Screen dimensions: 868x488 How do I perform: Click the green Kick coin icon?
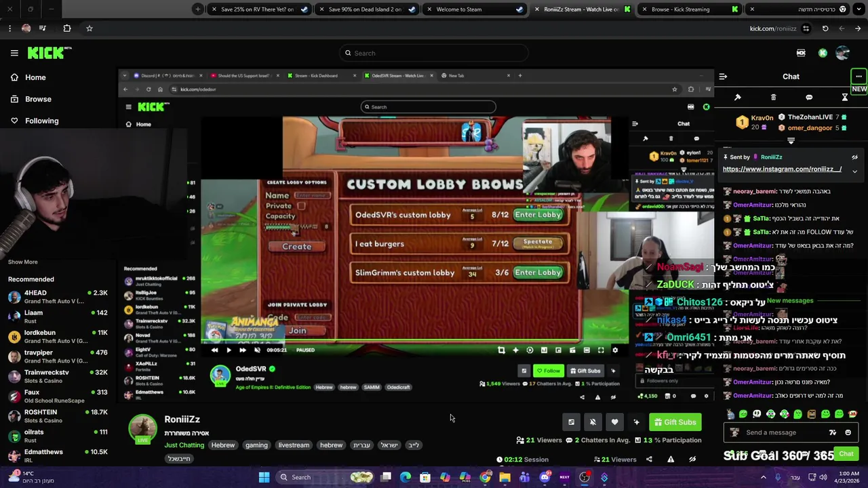click(x=823, y=53)
